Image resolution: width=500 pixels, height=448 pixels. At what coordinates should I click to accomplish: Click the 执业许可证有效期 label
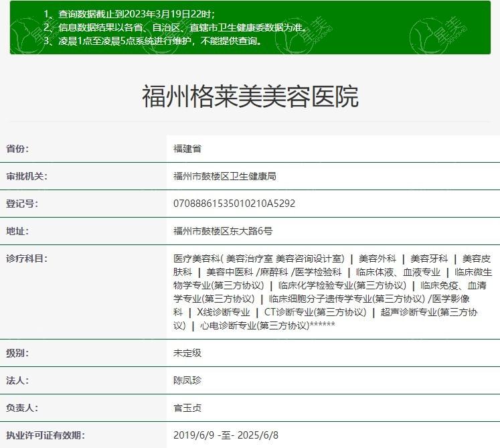(46, 435)
